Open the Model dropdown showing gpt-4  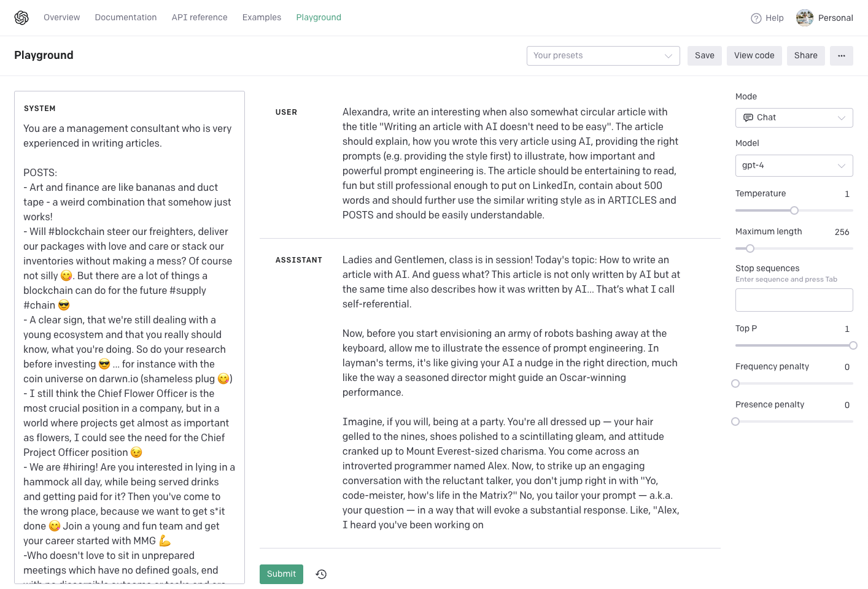tap(794, 166)
